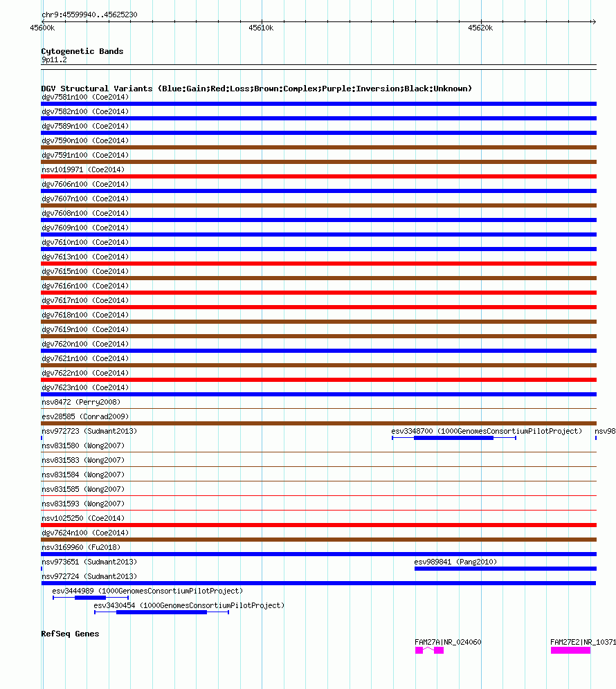This screenshot has height=689, width=616.
Task: Click the 45600k ruler position marker
Action: (x=42, y=28)
